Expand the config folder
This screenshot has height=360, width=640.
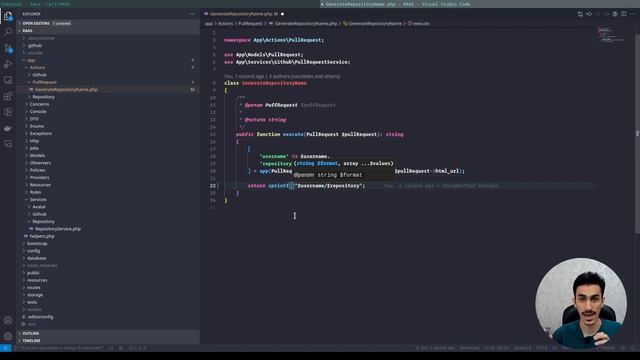coord(33,251)
